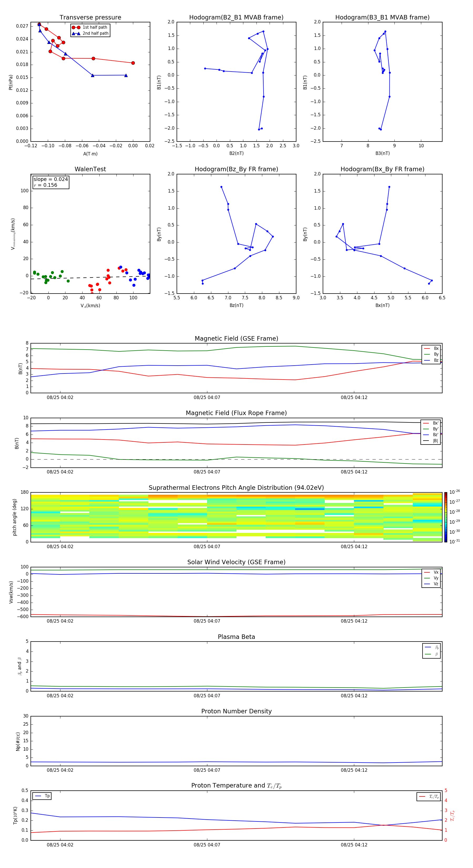
Task: Click the 'Vz' velocity legend entry
Action: coord(431,584)
